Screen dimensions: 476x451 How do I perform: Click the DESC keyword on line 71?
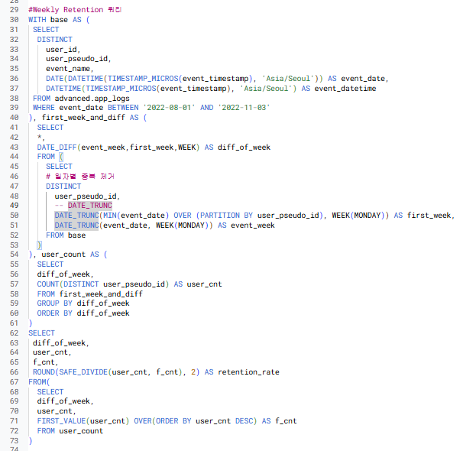(x=244, y=421)
